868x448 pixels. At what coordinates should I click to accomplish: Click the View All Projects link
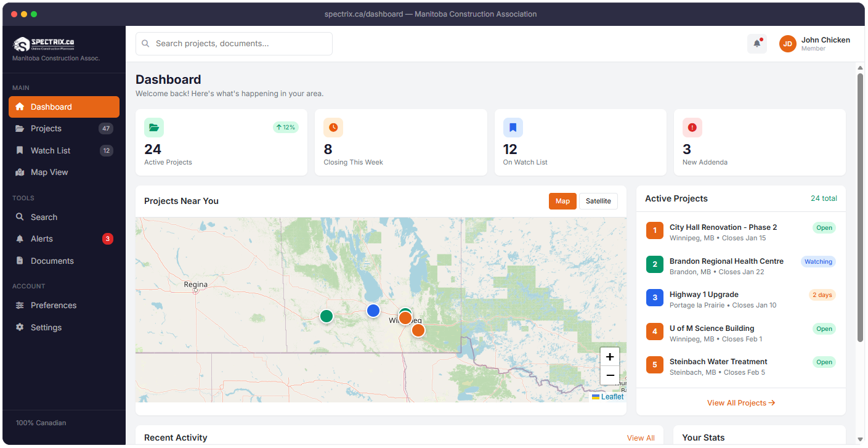point(740,402)
